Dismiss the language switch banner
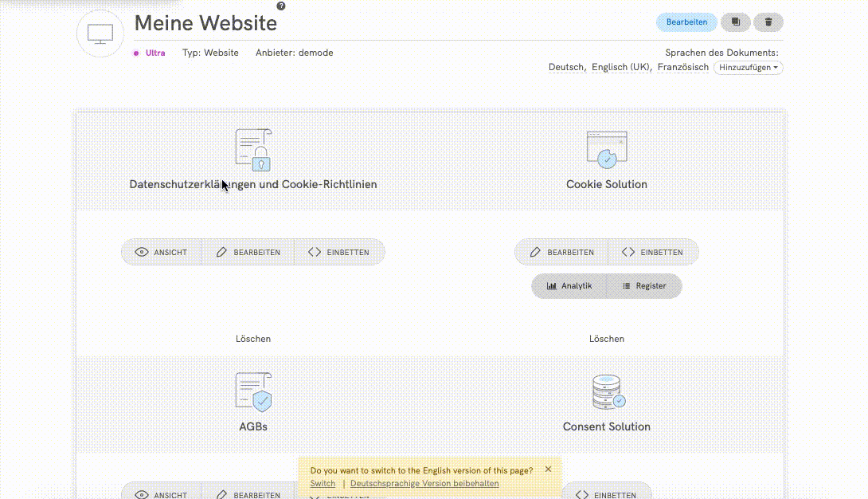 [548, 470]
